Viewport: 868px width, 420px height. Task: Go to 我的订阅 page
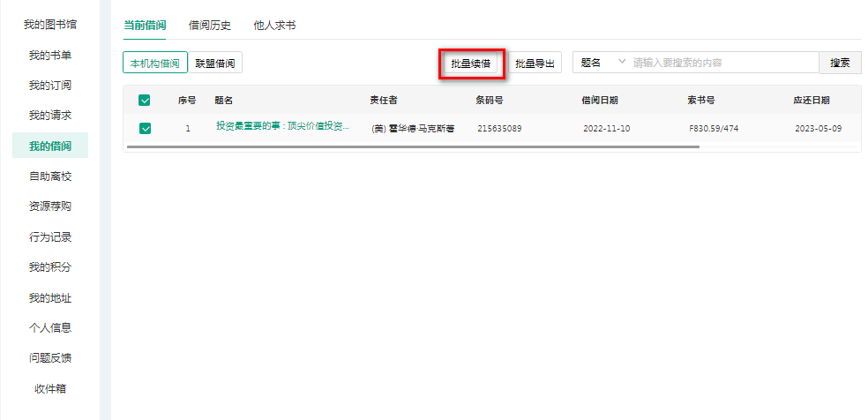pyautogui.click(x=49, y=86)
